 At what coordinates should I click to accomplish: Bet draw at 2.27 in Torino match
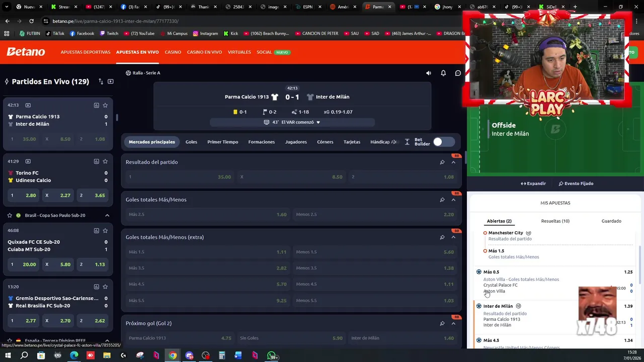[58, 195]
